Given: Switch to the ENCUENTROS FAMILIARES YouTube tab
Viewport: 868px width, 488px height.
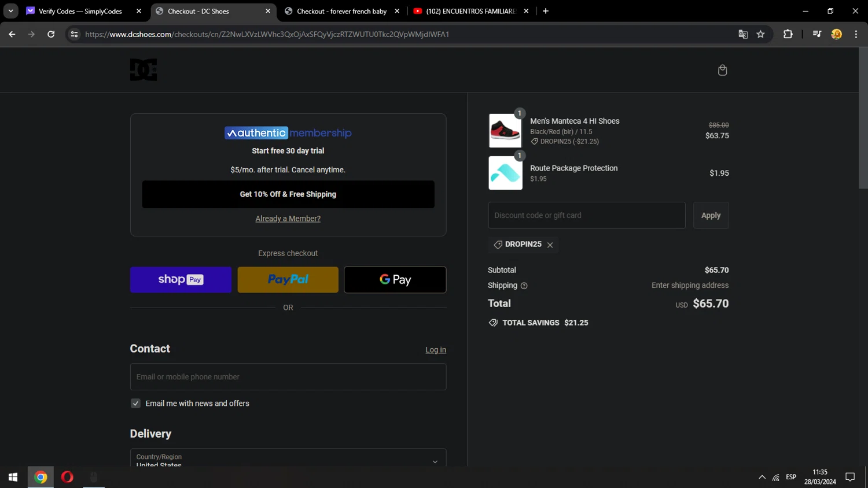Looking at the screenshot, I should tap(470, 11).
